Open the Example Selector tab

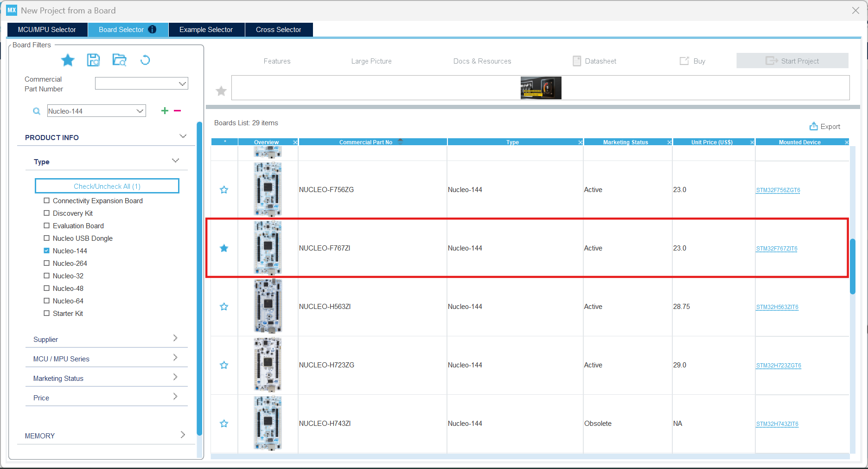(x=206, y=30)
